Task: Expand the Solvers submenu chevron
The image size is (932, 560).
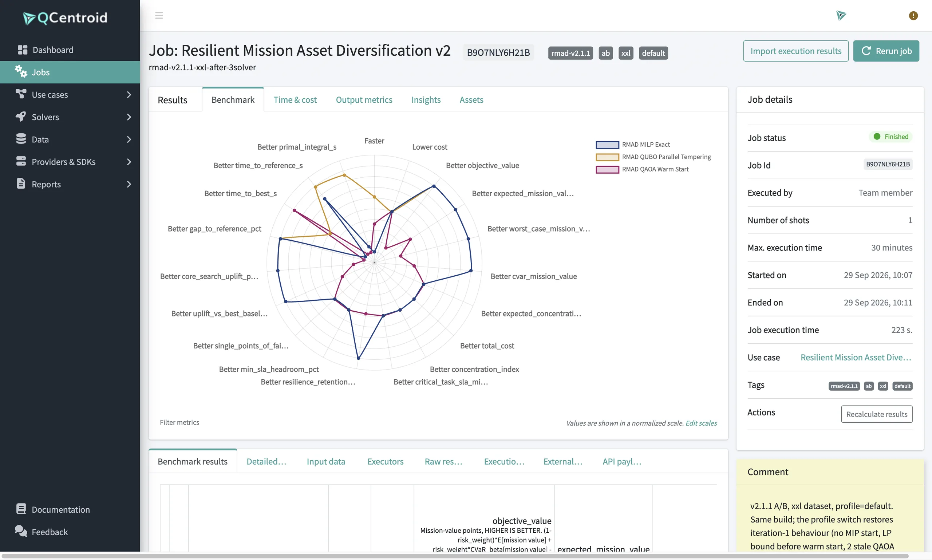Action: pos(129,117)
